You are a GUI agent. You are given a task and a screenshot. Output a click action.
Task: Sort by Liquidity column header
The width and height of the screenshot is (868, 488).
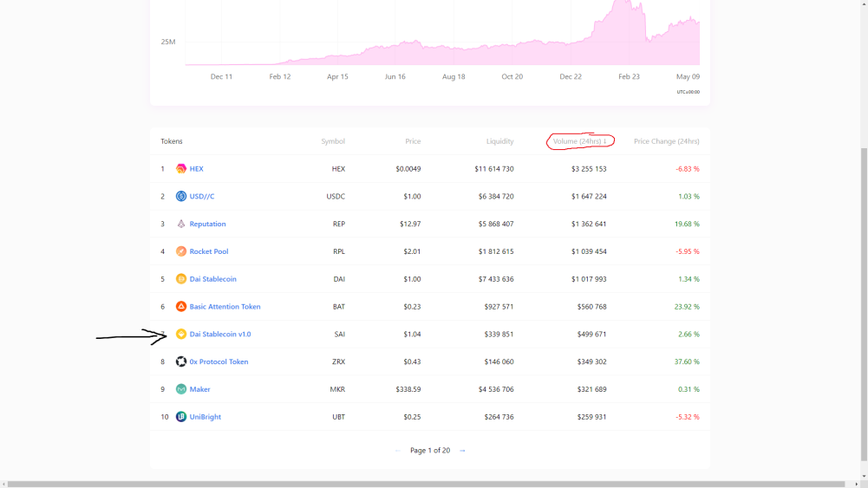(x=499, y=141)
